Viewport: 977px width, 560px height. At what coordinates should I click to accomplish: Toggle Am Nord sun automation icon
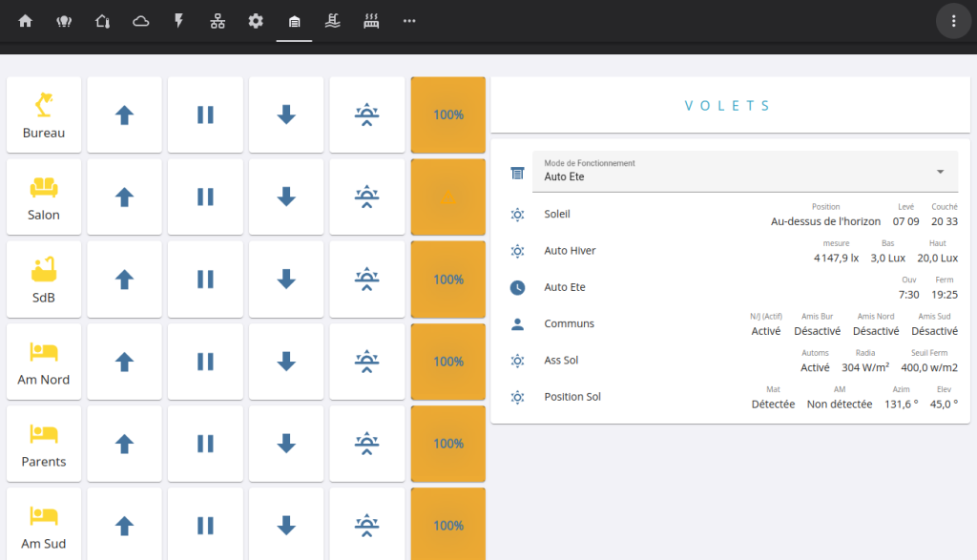pos(367,362)
